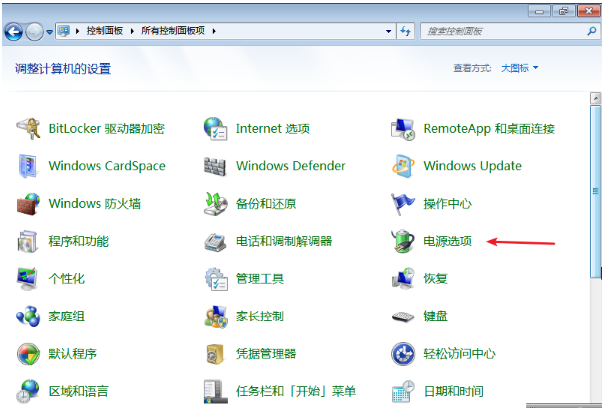Screen dimensions: 604x408
Task: Go forward with the Forward arrow button
Action: 35,32
